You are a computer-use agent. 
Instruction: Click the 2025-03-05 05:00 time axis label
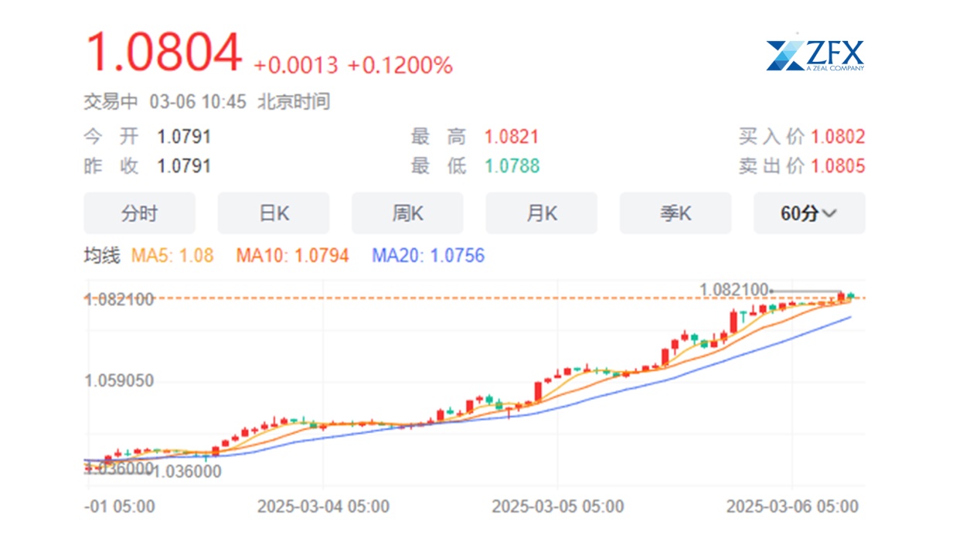(557, 506)
